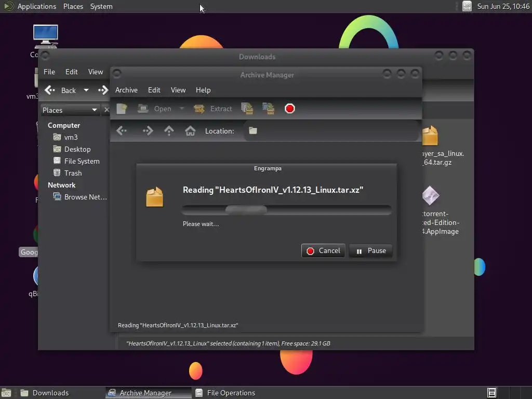Pause the archive reading operation

click(370, 251)
